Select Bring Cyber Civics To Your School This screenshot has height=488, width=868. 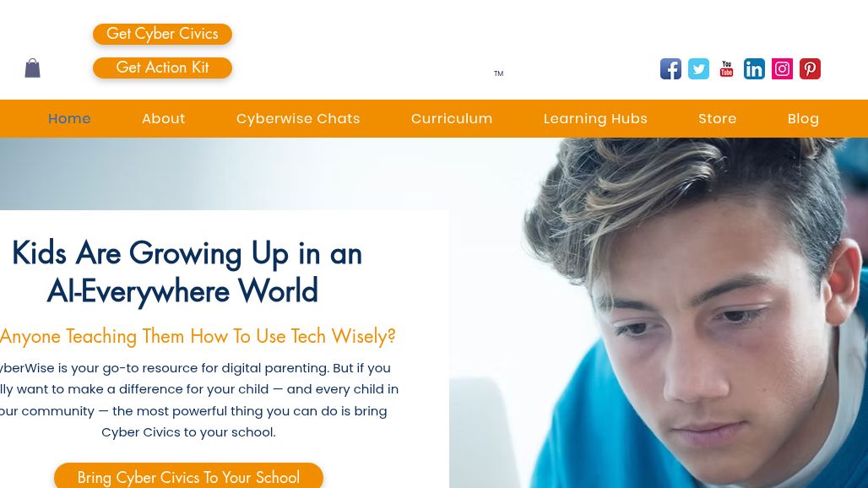(x=189, y=476)
